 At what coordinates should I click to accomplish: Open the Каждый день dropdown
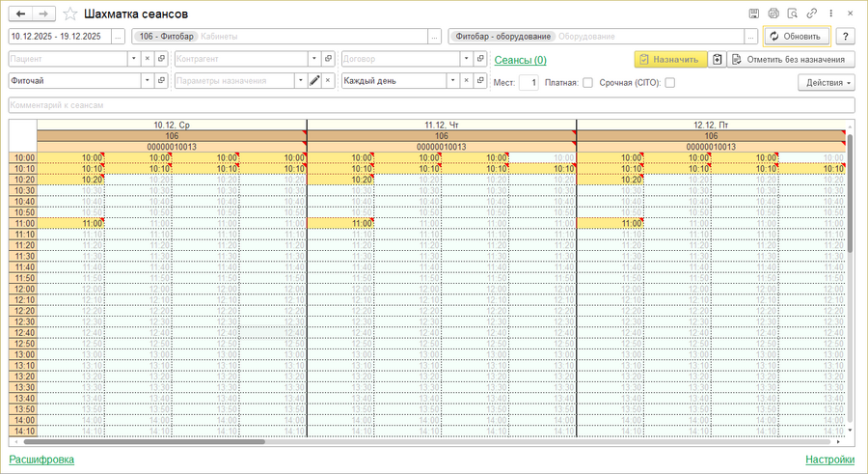[453, 81]
